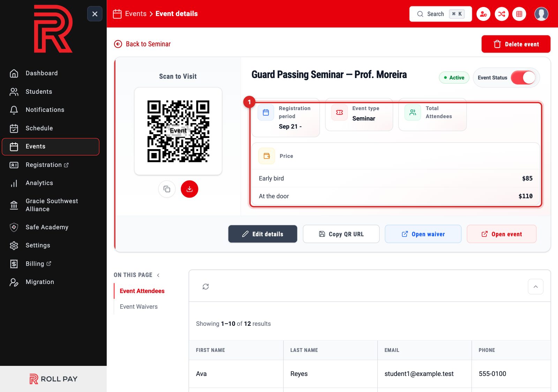The width and height of the screenshot is (558, 392).
Task: Click the Event type ticket icon
Action: 339,113
